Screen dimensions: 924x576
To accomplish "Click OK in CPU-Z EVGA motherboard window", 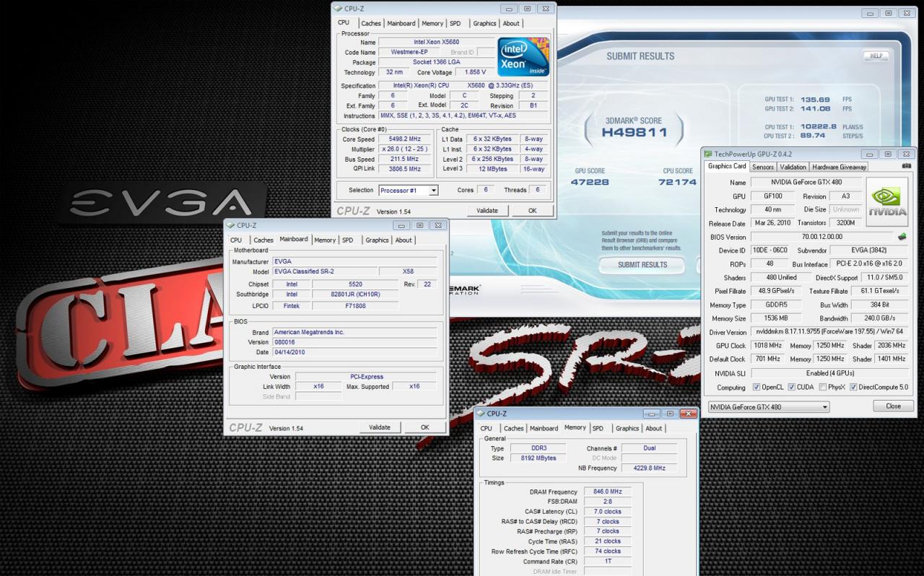I will pos(424,427).
